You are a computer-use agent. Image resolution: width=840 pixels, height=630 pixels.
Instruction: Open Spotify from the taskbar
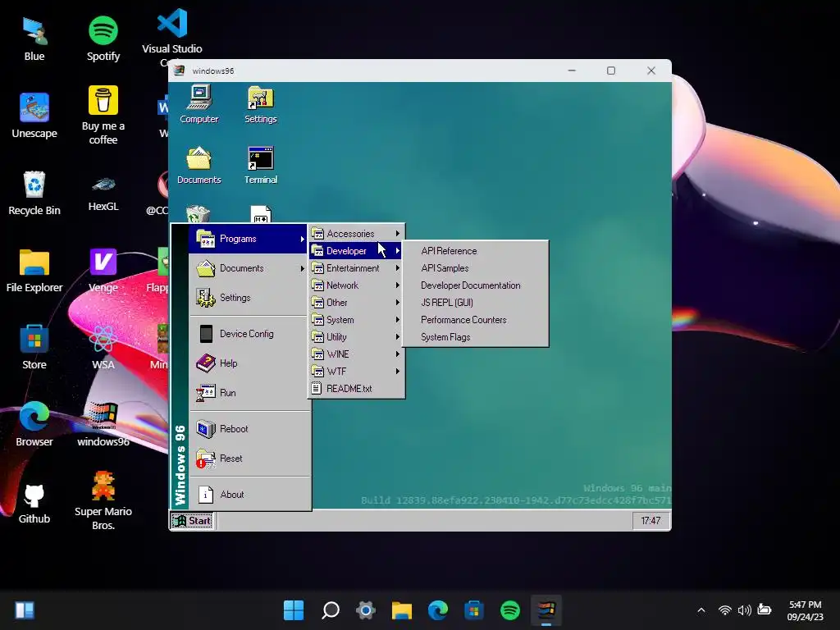(x=510, y=609)
